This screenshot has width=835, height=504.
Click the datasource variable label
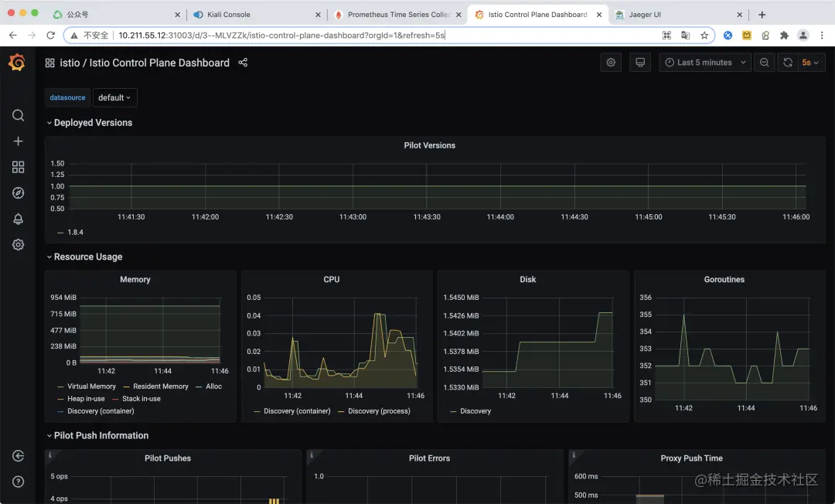coord(67,97)
